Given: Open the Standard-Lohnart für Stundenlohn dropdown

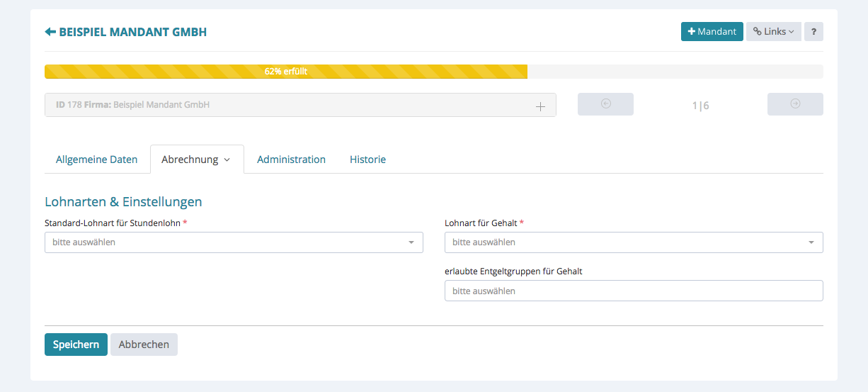Looking at the screenshot, I should click(234, 242).
